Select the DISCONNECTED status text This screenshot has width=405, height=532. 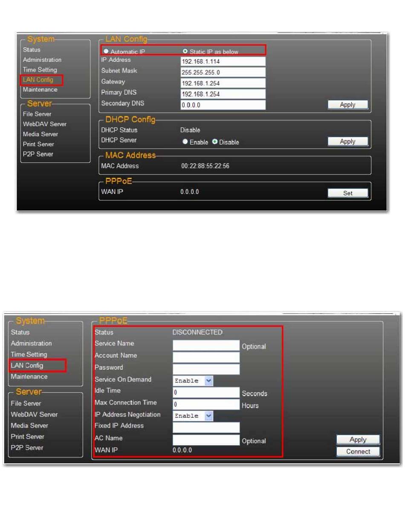tap(198, 332)
